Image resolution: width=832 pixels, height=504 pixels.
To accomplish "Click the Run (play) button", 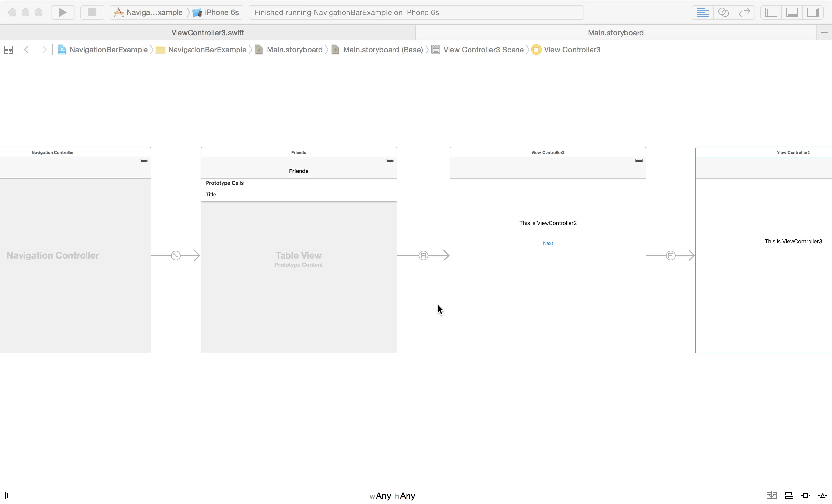I will coord(62,12).
